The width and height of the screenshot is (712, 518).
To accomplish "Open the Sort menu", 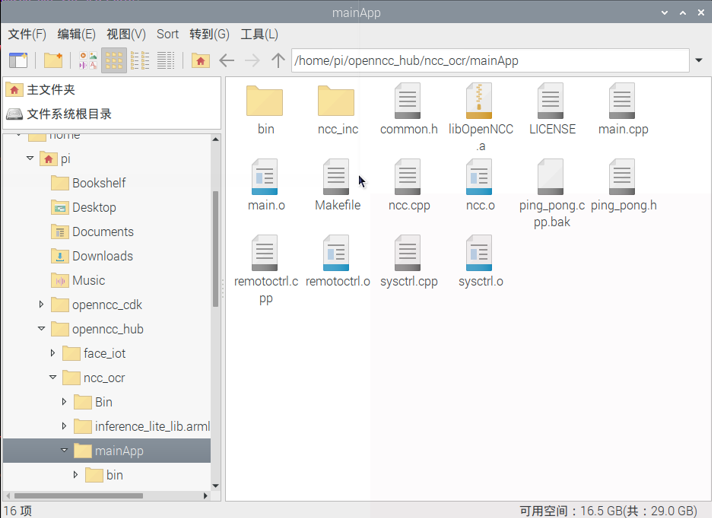I will (168, 34).
